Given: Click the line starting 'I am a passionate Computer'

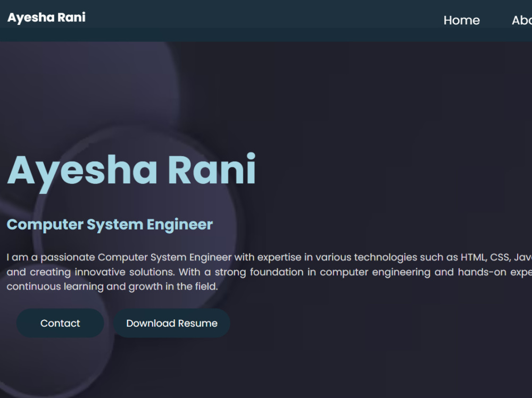Looking at the screenshot, I should point(269,257).
